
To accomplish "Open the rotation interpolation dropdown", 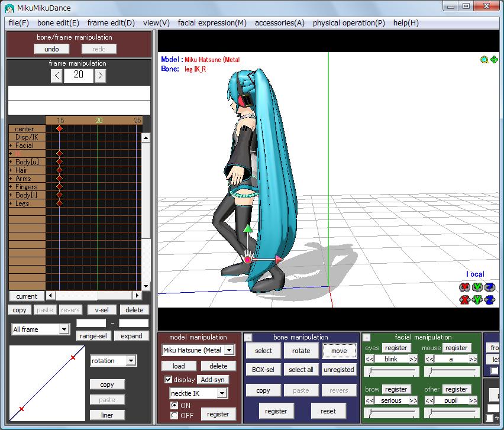I will click(x=131, y=361).
